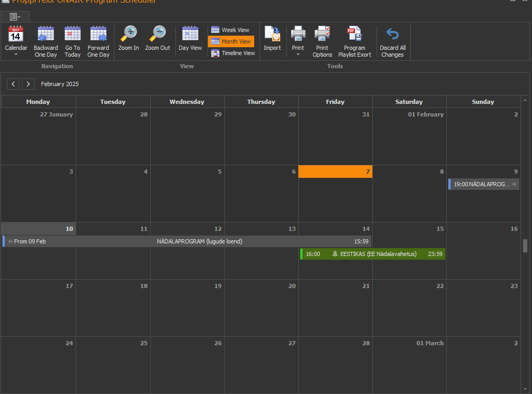
Task: Click the Zoom Out magnifier
Action: point(158,35)
